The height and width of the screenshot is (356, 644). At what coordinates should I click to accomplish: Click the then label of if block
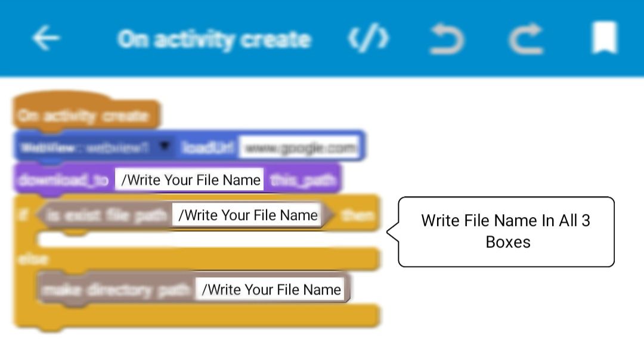click(x=357, y=215)
